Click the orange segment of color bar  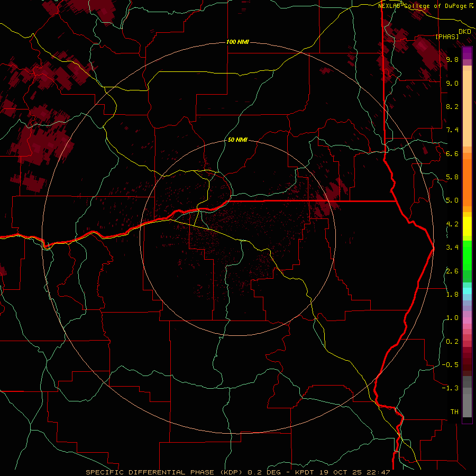[x=467, y=182]
